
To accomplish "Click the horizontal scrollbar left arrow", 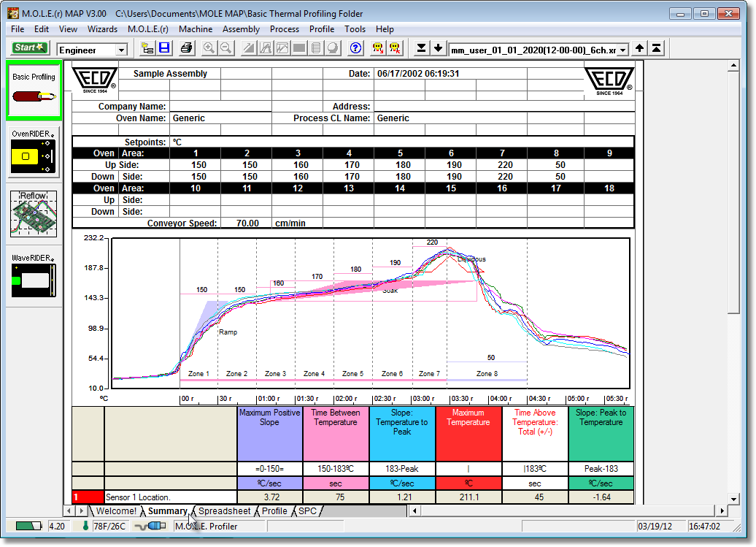I will (414, 510).
